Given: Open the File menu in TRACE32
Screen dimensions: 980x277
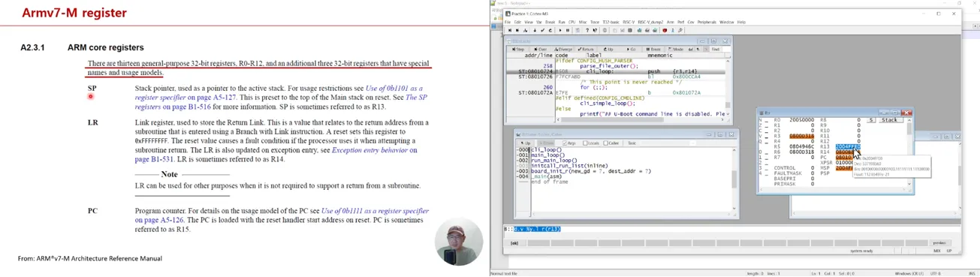Looking at the screenshot, I should [x=508, y=23].
